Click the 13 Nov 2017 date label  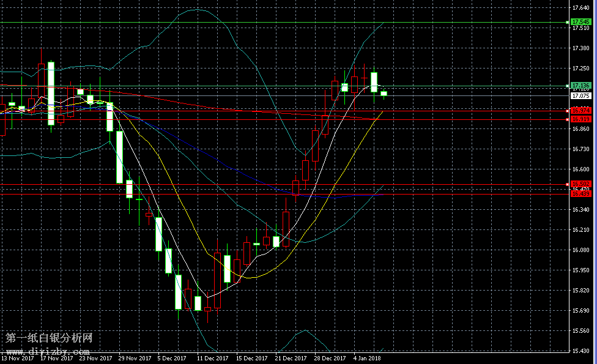coord(17,358)
